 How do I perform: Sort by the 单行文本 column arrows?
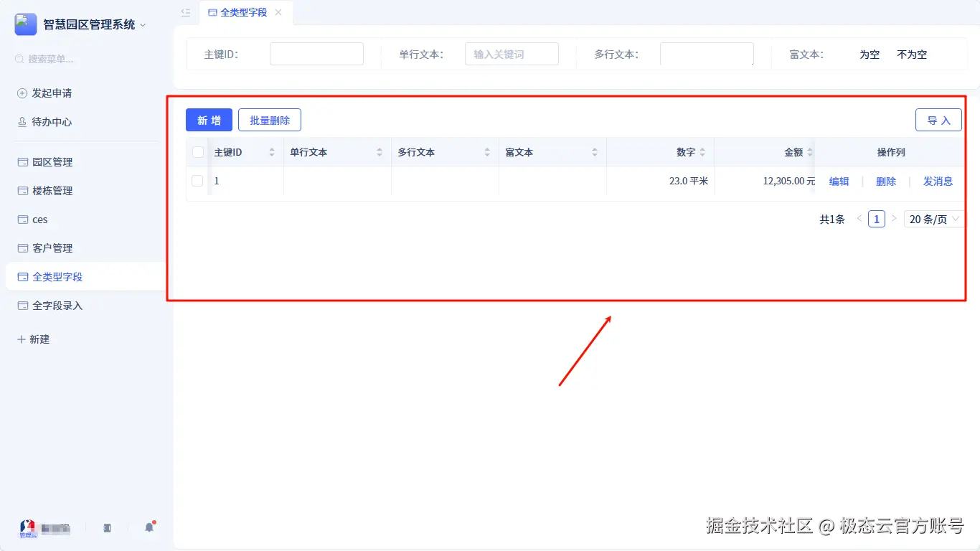(x=380, y=152)
